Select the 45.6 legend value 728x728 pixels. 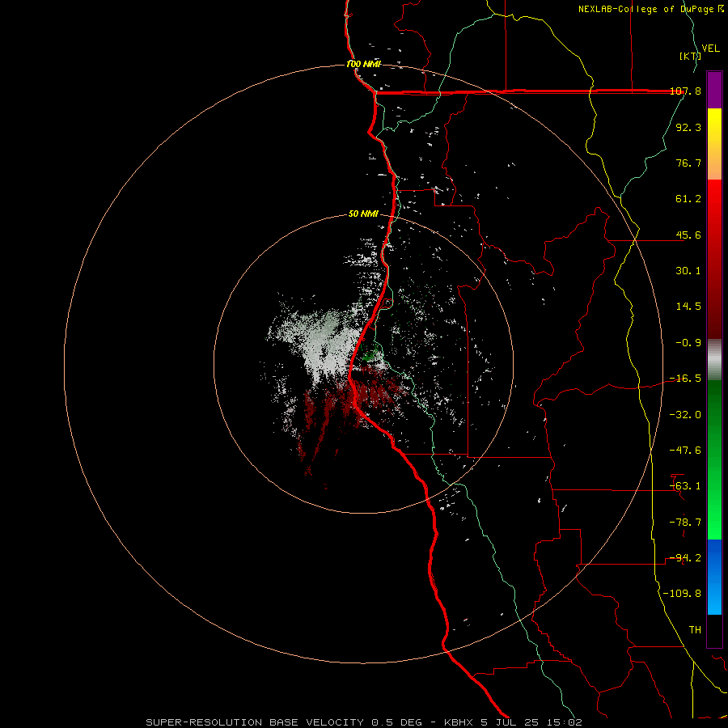click(x=688, y=235)
